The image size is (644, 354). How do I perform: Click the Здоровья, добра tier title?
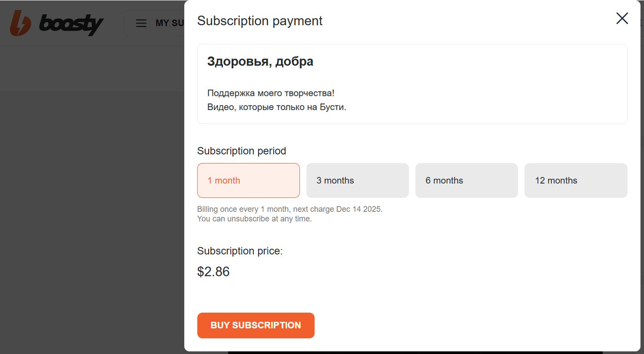[260, 62]
